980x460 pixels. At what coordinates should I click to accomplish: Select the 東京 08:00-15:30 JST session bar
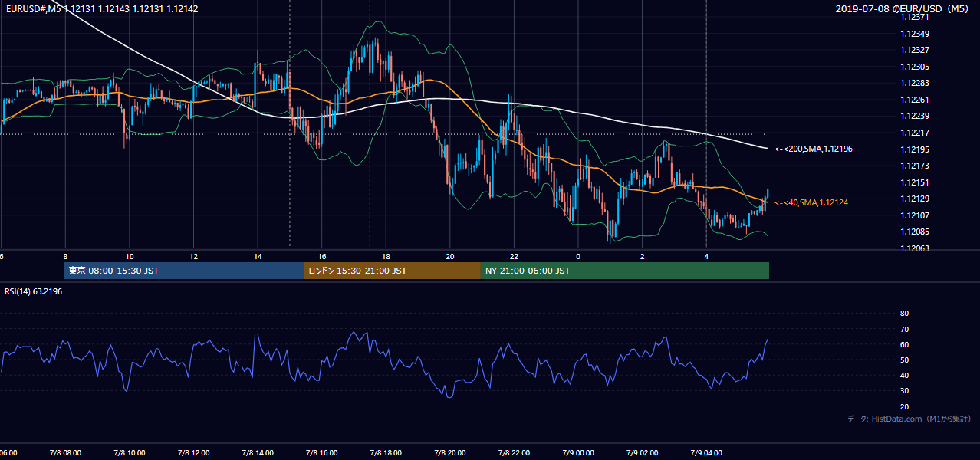(185, 271)
